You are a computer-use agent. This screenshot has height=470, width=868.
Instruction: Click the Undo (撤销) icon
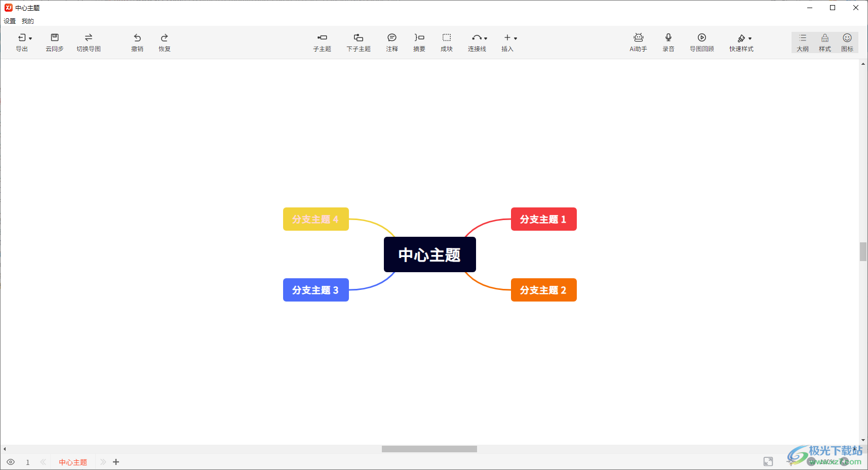click(137, 37)
